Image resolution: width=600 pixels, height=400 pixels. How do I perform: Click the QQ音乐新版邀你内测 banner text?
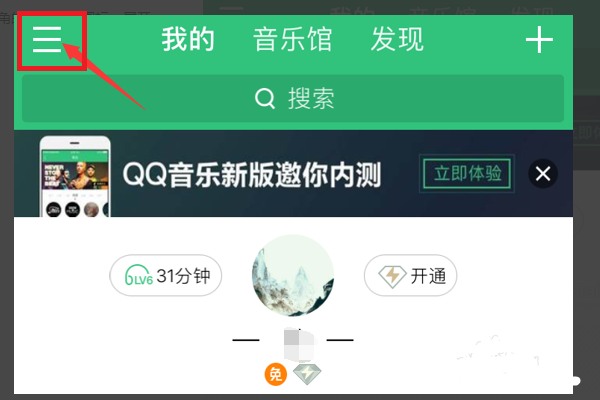(252, 175)
